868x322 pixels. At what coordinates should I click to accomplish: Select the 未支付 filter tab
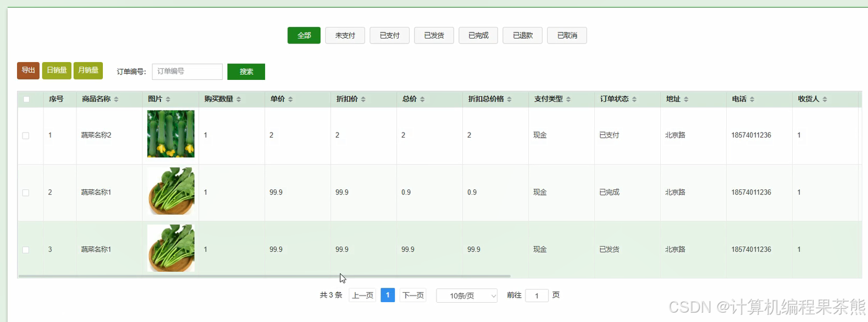point(345,35)
